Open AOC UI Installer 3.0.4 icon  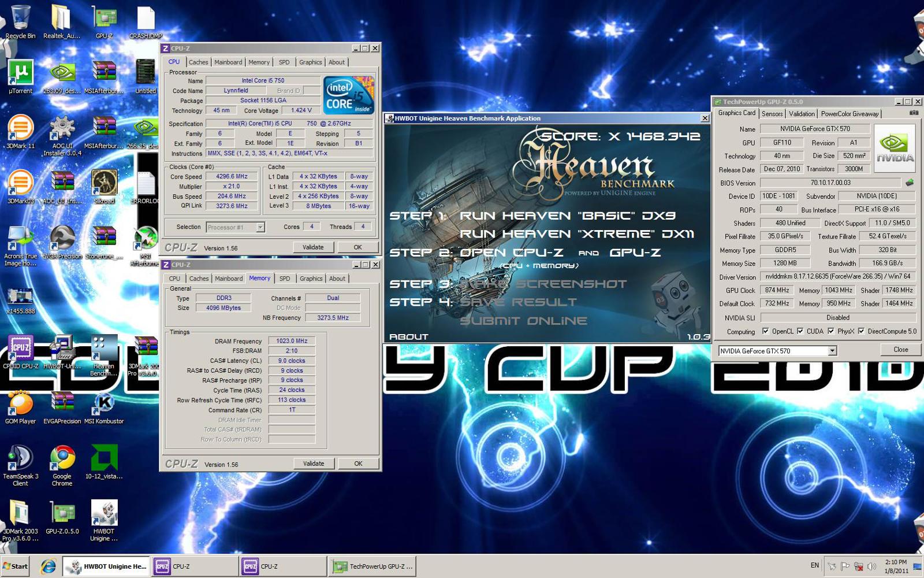pos(62,135)
